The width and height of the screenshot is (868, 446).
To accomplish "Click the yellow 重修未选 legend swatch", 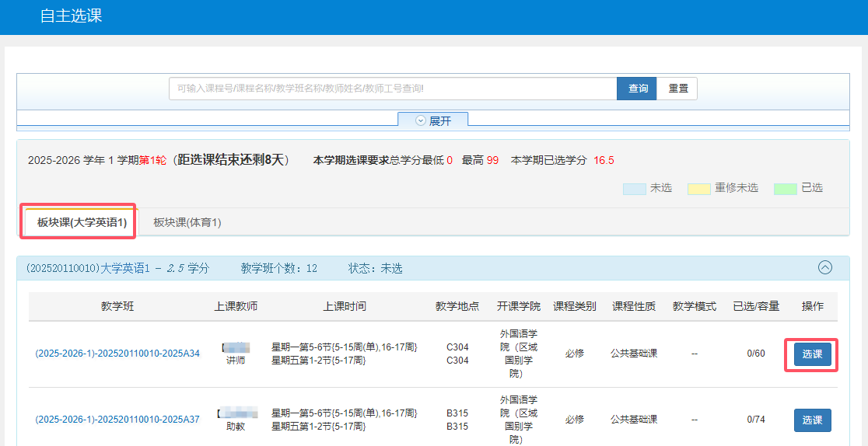I will [x=698, y=189].
